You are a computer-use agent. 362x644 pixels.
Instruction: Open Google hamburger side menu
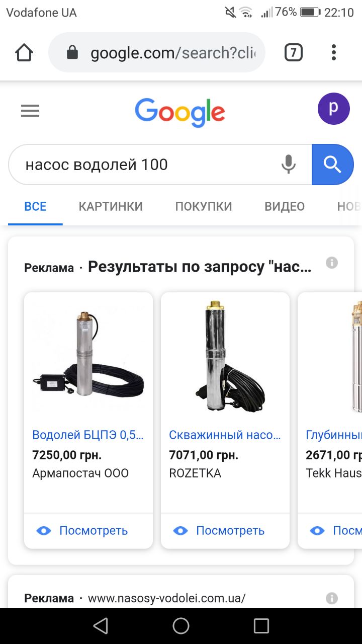[30, 111]
